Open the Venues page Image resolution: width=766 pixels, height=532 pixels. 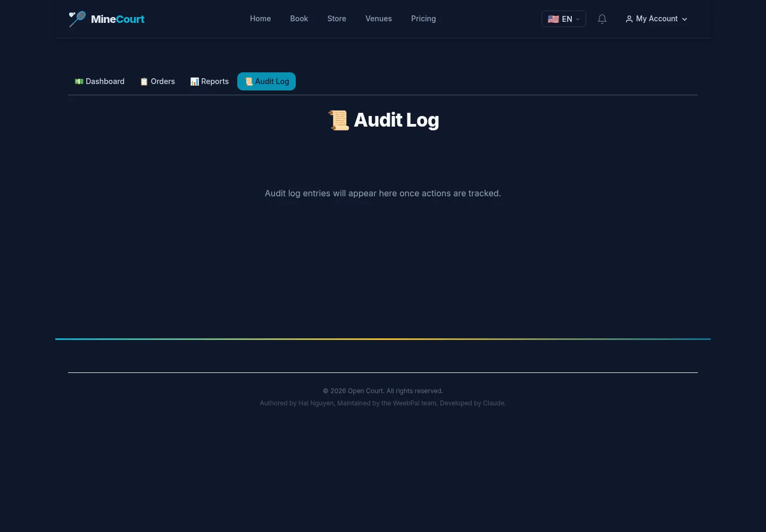tap(379, 19)
